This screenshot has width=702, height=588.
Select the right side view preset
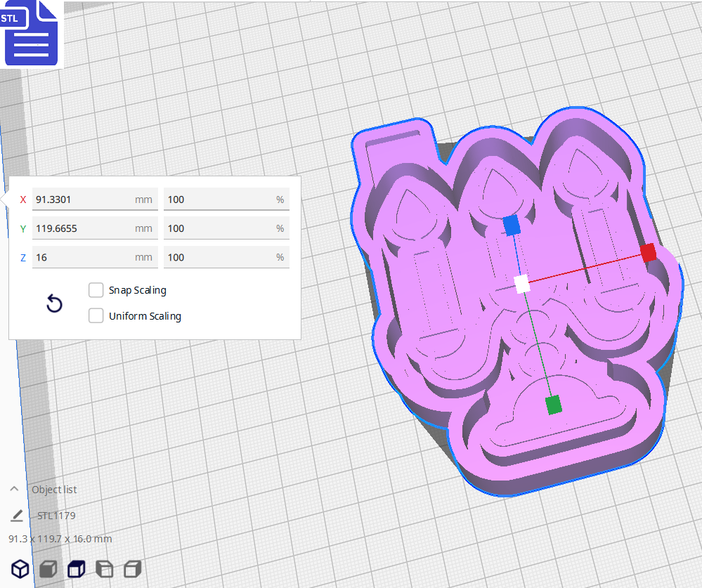[x=132, y=569]
